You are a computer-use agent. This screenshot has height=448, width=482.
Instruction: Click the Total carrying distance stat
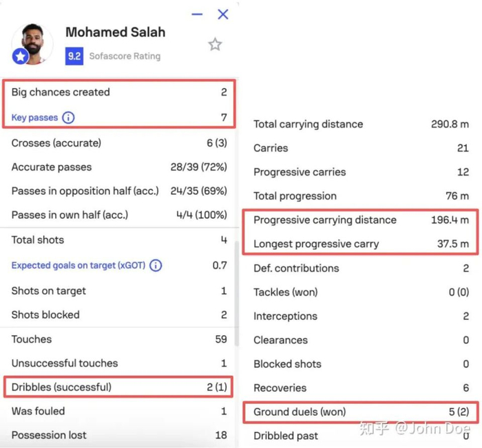tap(360, 125)
